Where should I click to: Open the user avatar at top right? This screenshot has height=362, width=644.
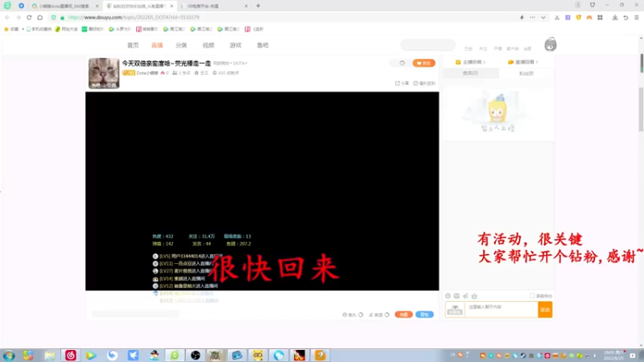[551, 44]
